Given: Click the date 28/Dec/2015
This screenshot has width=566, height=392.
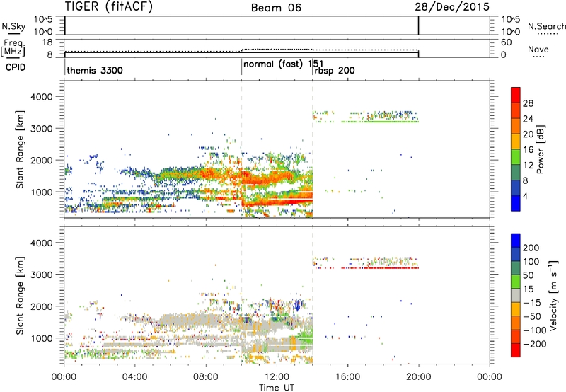Looking at the screenshot, I should click(x=452, y=6).
